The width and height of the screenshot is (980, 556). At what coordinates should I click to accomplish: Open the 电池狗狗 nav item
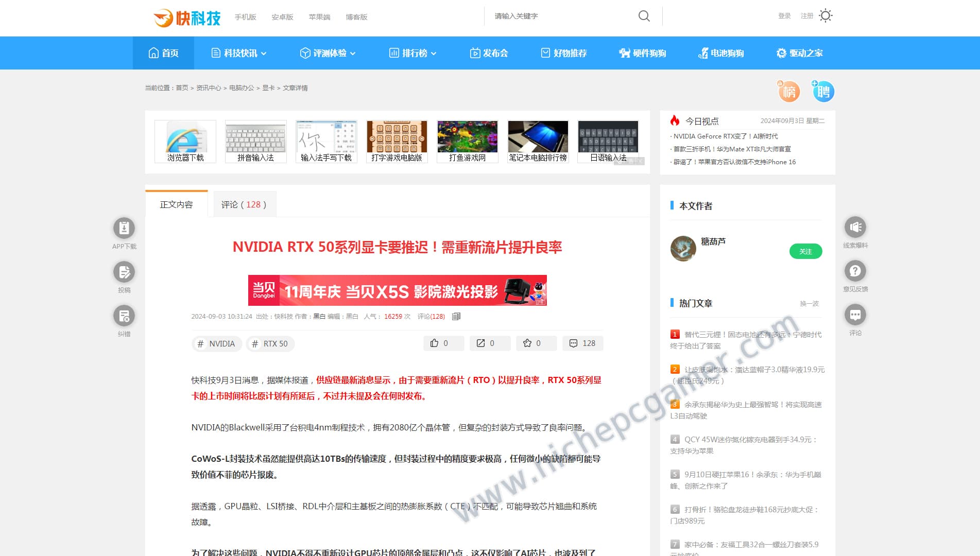721,53
